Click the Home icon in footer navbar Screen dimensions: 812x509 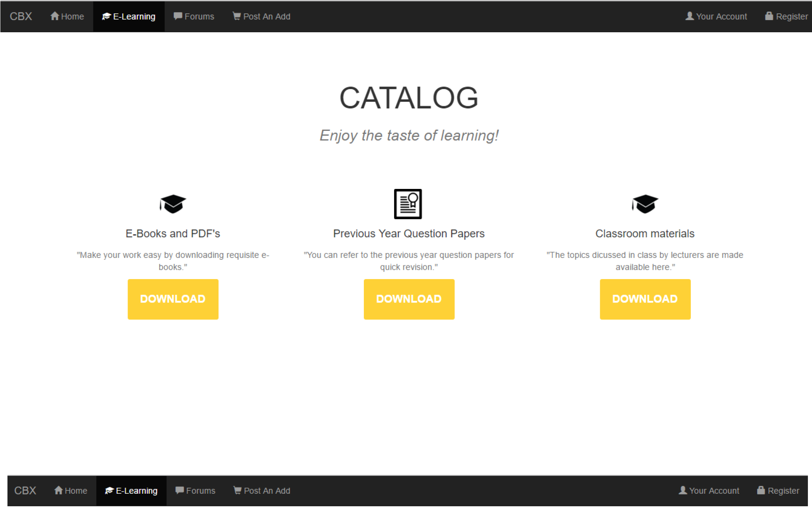click(58, 490)
